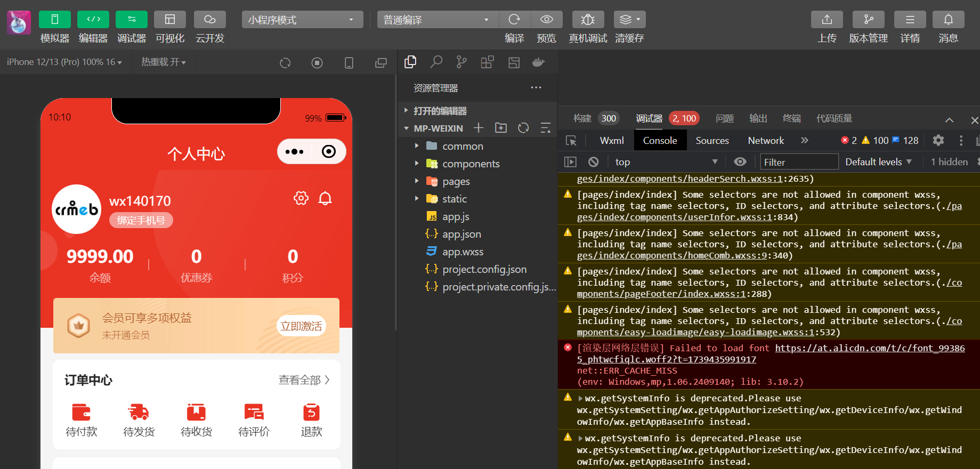Switch to the Sources tab
Viewport: 980px width, 469px height.
pos(712,141)
